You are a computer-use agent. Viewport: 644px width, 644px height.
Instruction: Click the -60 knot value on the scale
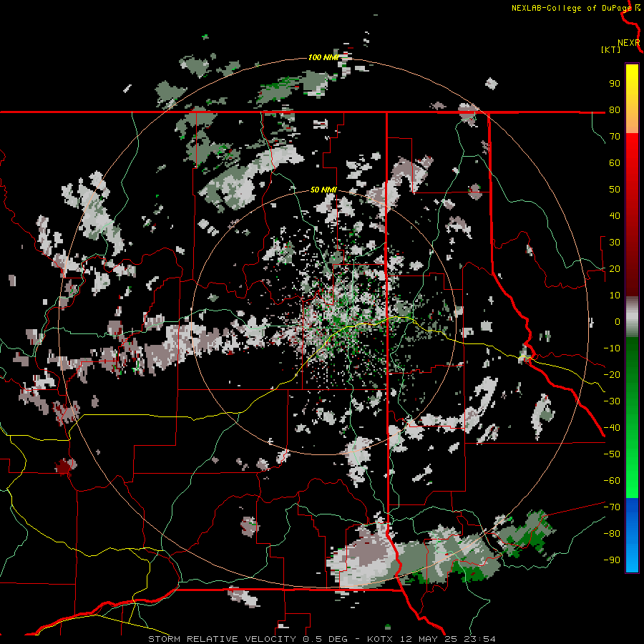(x=612, y=481)
